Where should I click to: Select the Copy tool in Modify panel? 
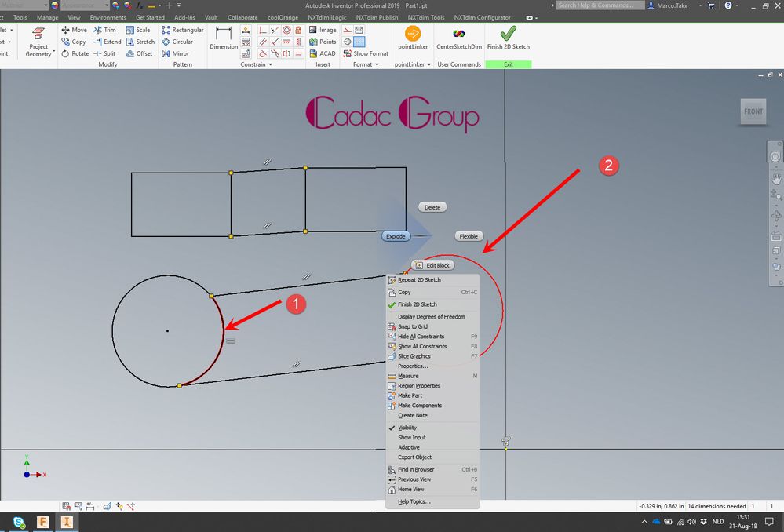pyautogui.click(x=74, y=42)
